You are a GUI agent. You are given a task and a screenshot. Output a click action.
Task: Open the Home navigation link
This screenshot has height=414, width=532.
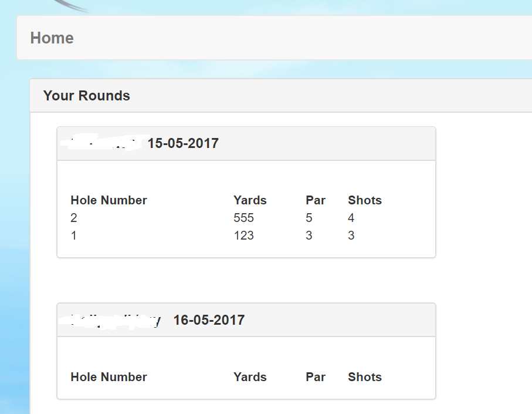coord(52,38)
